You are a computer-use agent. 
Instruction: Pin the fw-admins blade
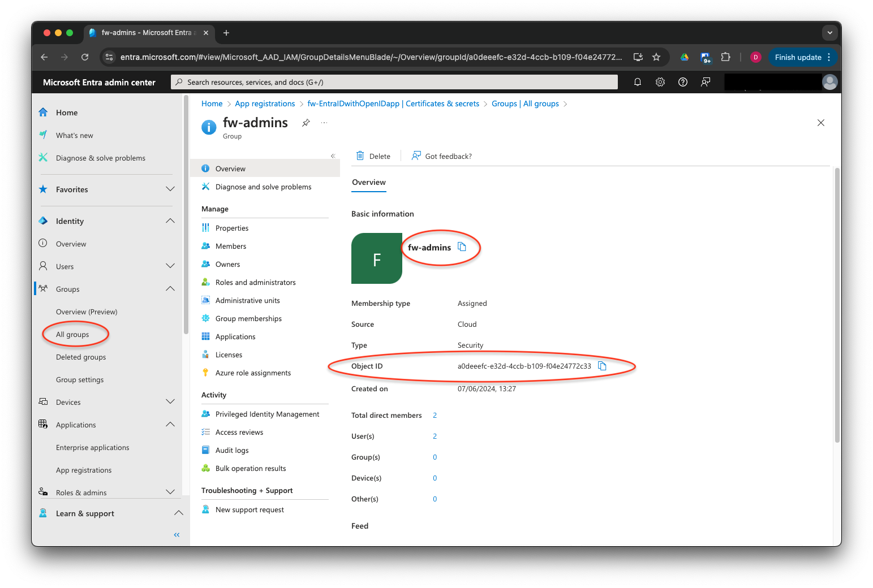(x=306, y=123)
